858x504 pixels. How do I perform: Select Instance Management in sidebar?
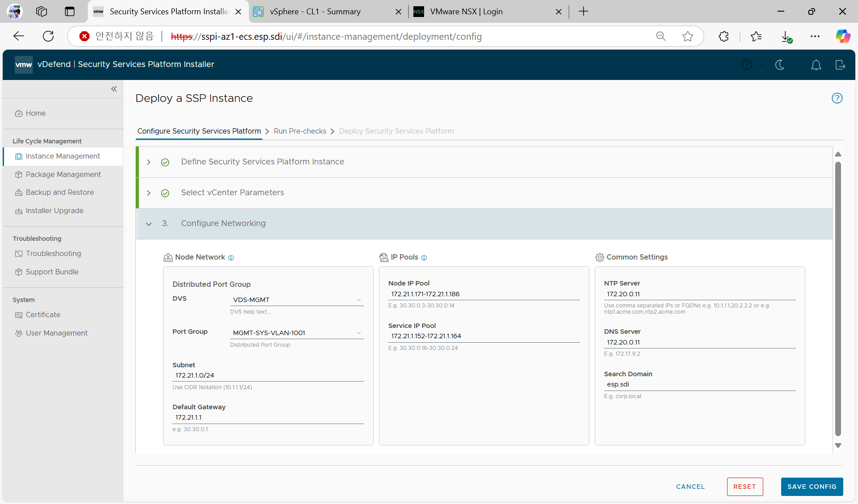point(63,156)
